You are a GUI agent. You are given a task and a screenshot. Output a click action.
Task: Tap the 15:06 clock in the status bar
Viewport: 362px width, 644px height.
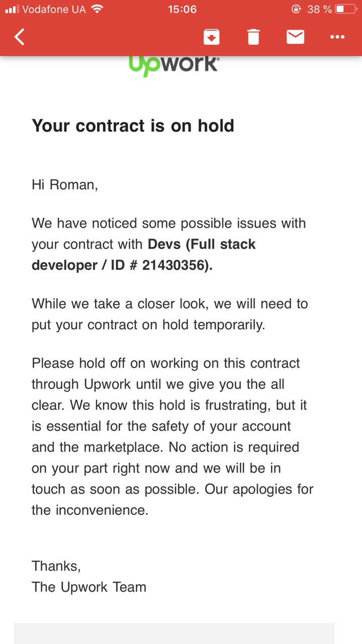pyautogui.click(x=182, y=9)
